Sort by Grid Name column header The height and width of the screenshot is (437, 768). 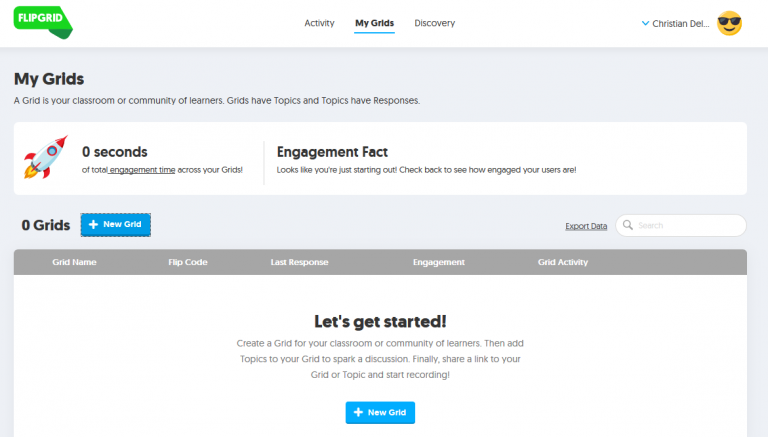click(74, 262)
